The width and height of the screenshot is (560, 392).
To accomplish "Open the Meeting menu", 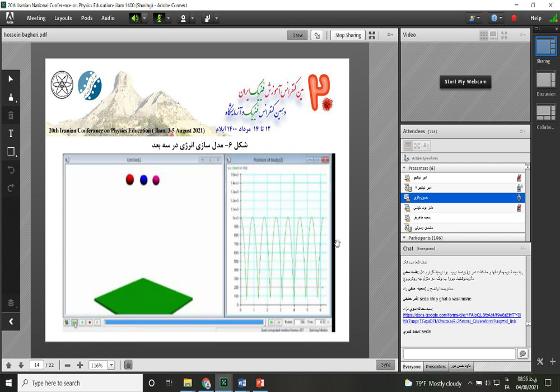I will [x=36, y=18].
